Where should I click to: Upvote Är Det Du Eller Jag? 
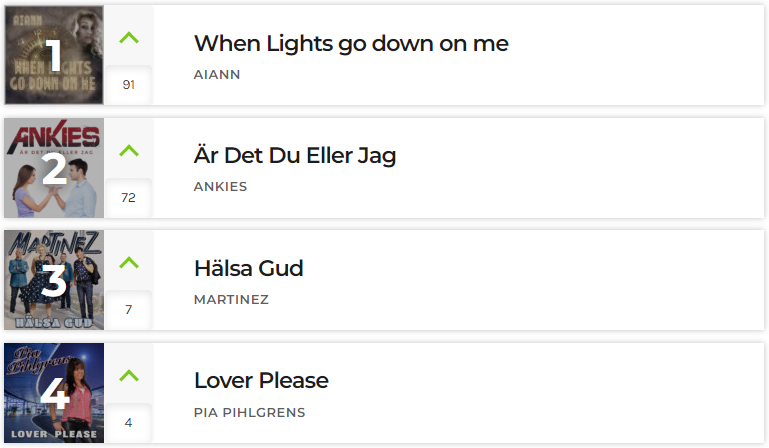point(129,151)
